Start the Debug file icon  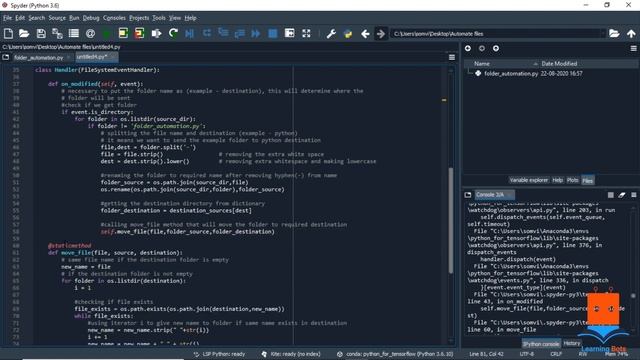tap(189, 33)
